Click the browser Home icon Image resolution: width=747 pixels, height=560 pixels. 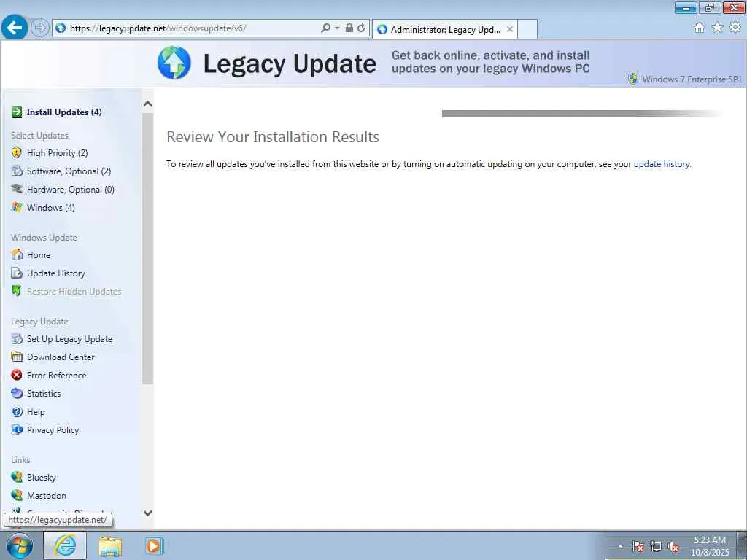click(x=700, y=28)
